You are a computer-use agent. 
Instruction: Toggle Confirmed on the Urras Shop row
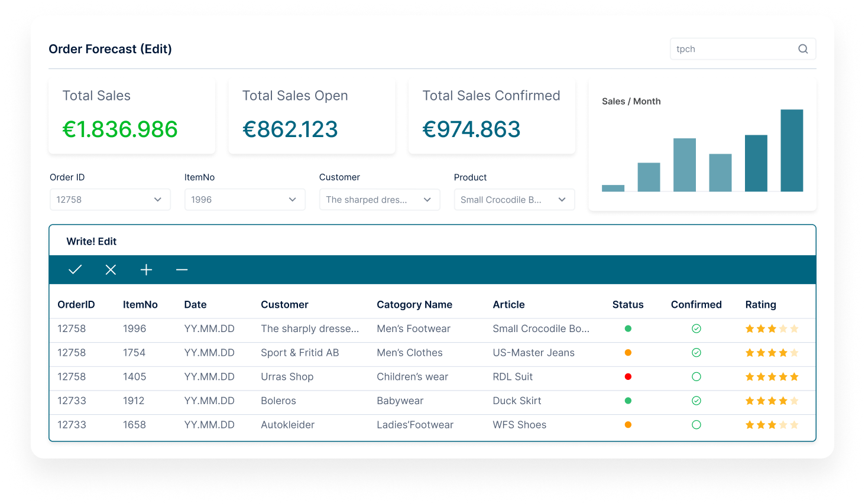point(696,376)
